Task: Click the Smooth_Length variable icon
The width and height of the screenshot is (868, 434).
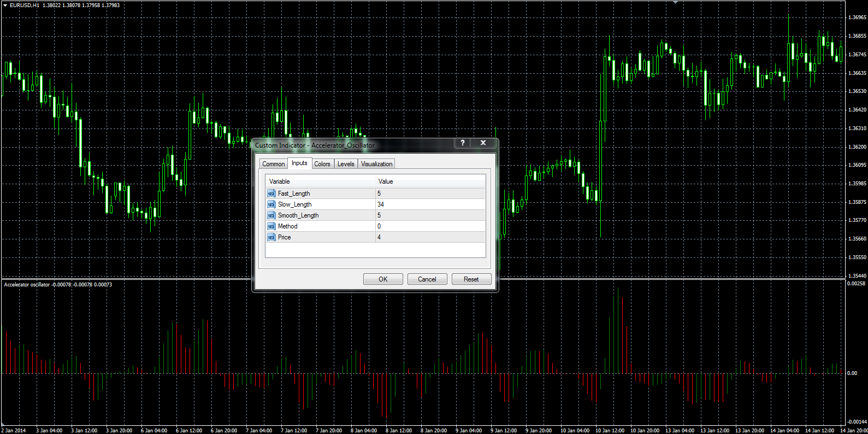Action: coord(271,215)
